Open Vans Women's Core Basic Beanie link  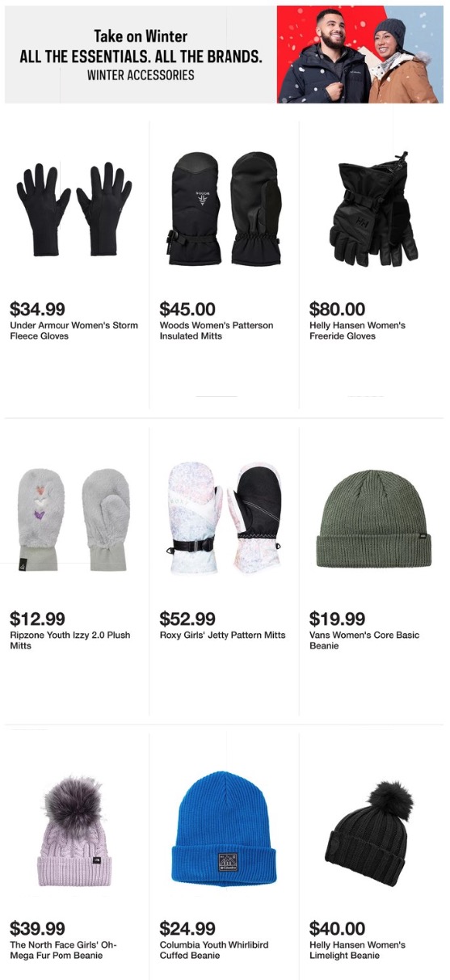click(364, 640)
